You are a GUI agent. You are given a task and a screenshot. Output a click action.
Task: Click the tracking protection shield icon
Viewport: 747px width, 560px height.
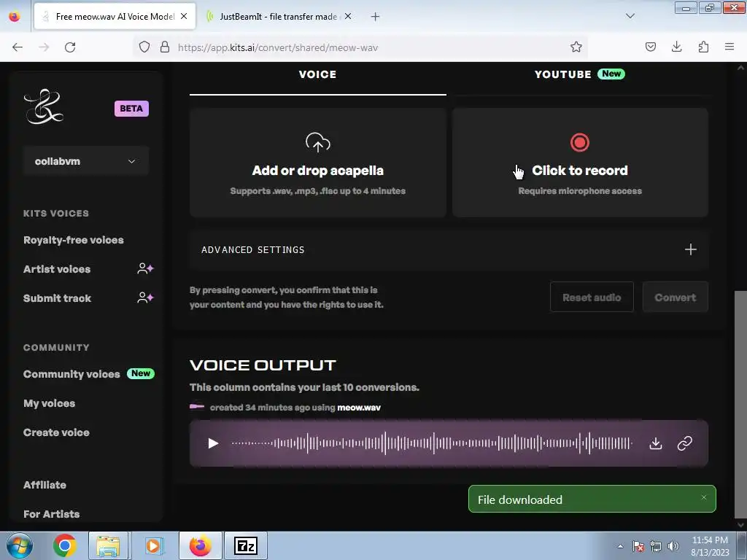click(x=144, y=47)
